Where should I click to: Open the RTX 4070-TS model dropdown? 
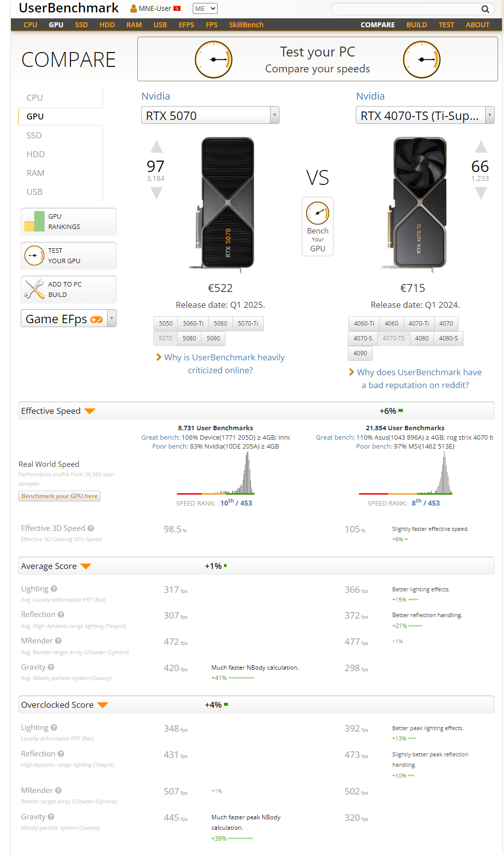(x=425, y=115)
